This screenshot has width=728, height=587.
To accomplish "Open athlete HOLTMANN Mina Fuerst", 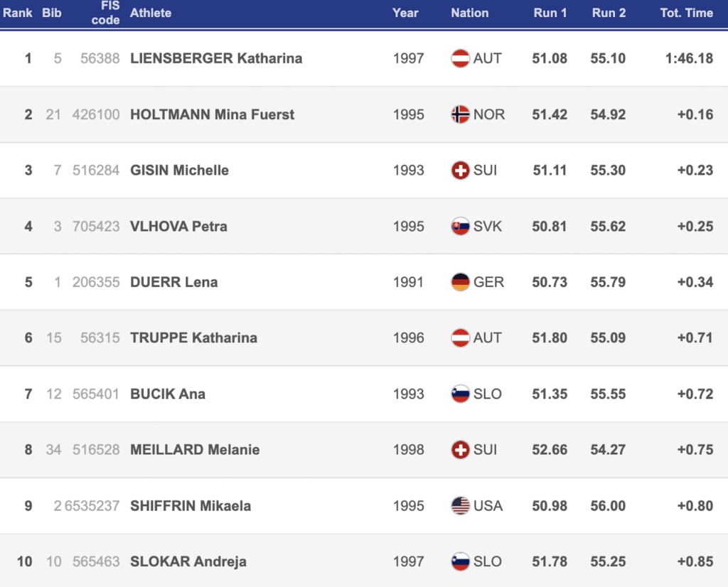I will coord(212,114).
